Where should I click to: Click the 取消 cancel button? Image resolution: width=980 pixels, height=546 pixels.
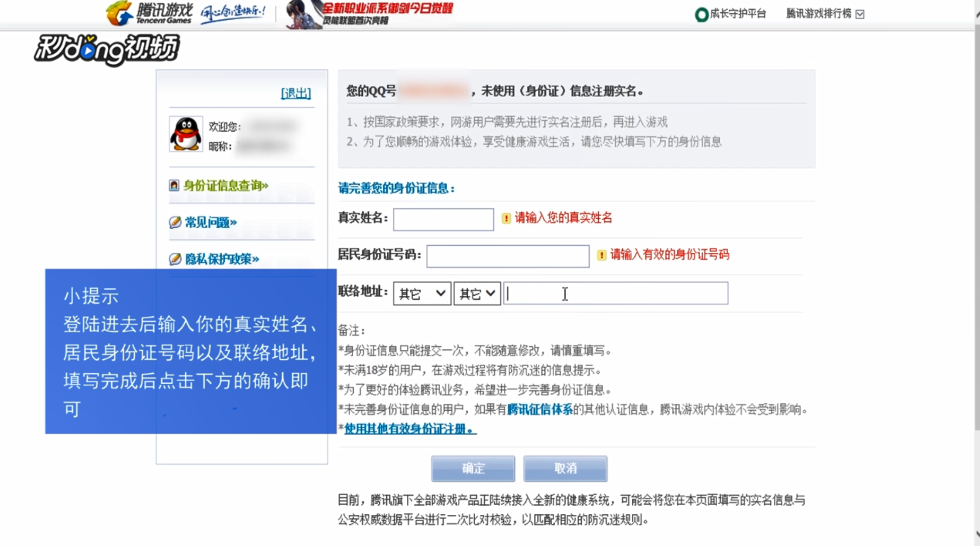click(x=565, y=469)
